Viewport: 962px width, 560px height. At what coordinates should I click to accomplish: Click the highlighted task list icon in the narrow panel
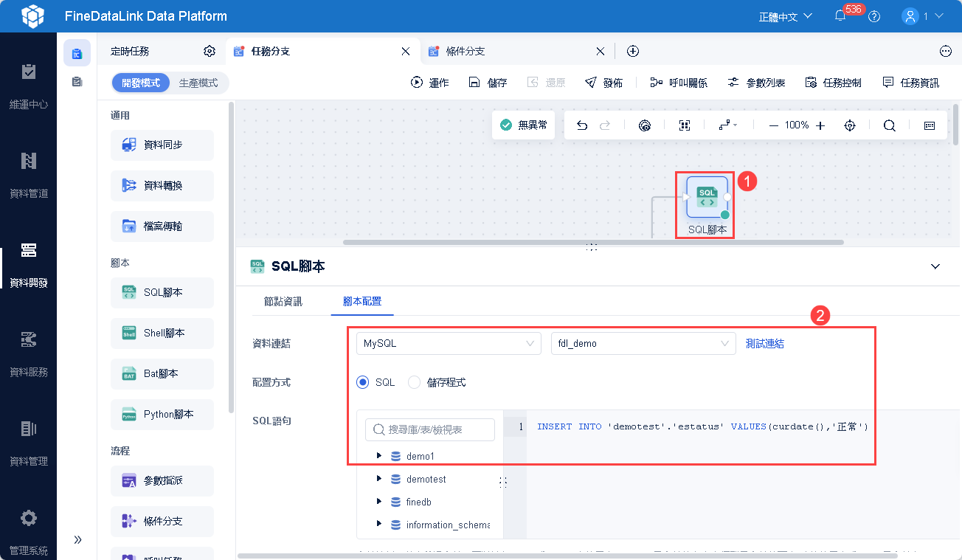pyautogui.click(x=77, y=53)
